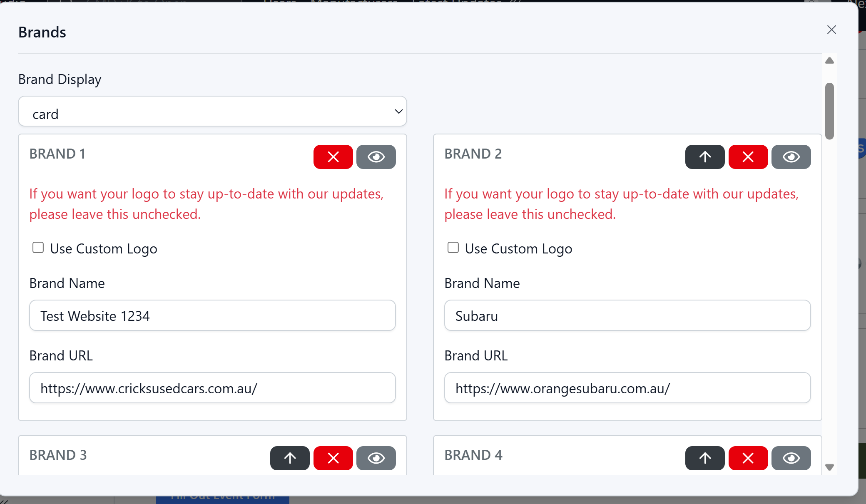Move Brand 2 up with arrow button

[705, 157]
